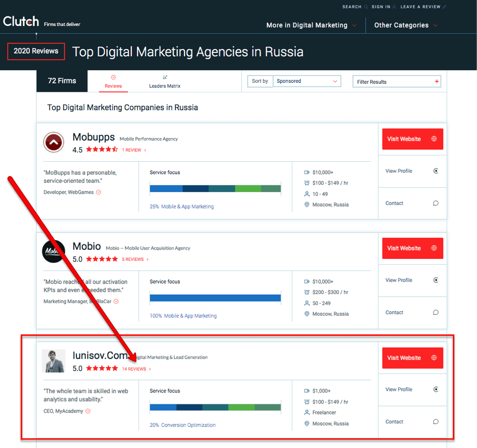Click the plus icon in Filter Results
Viewport: 477px width, 448px height.
tap(437, 81)
